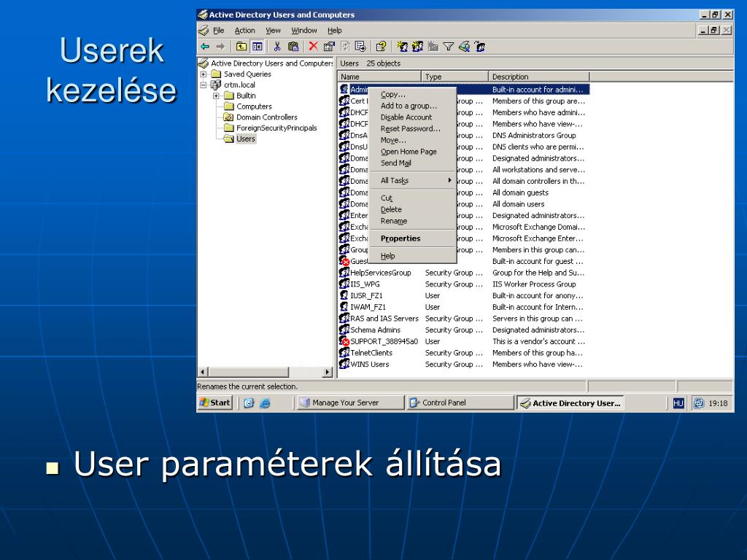Click the Paste clipboard toolbar icon
Viewport: 747px width, 560px height.
(x=293, y=47)
